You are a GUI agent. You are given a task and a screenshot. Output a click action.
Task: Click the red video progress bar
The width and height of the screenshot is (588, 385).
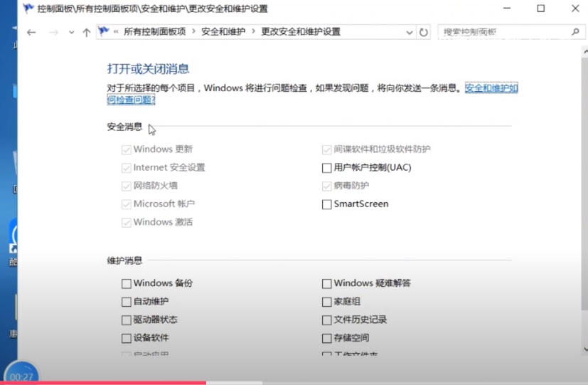click(x=103, y=383)
